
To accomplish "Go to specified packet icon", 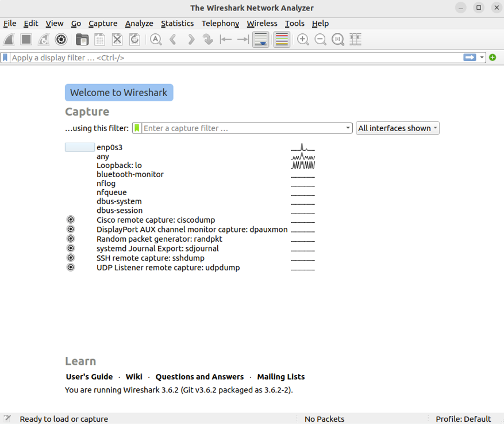I will (208, 40).
